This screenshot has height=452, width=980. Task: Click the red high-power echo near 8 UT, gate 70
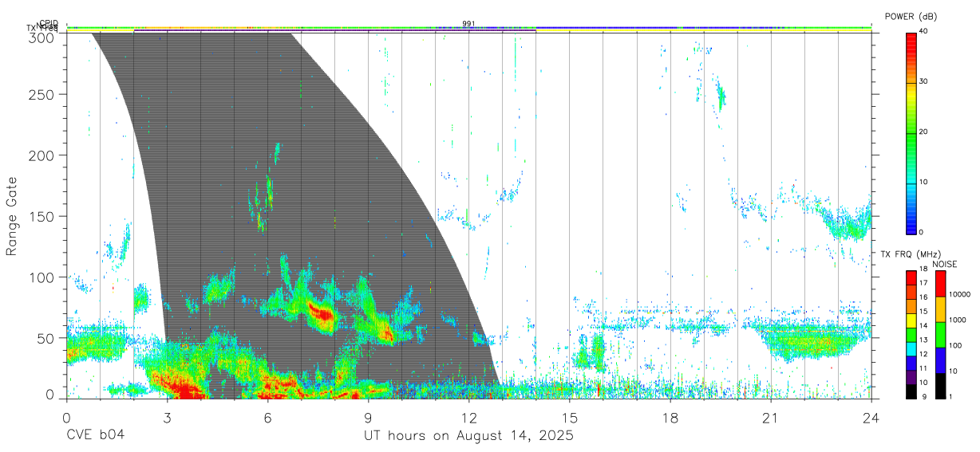point(322,312)
